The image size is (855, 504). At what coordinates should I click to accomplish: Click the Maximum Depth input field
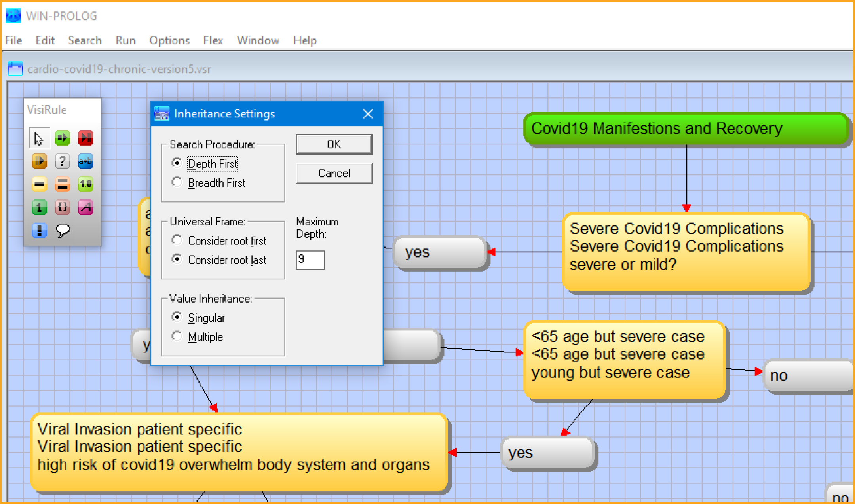(x=310, y=260)
